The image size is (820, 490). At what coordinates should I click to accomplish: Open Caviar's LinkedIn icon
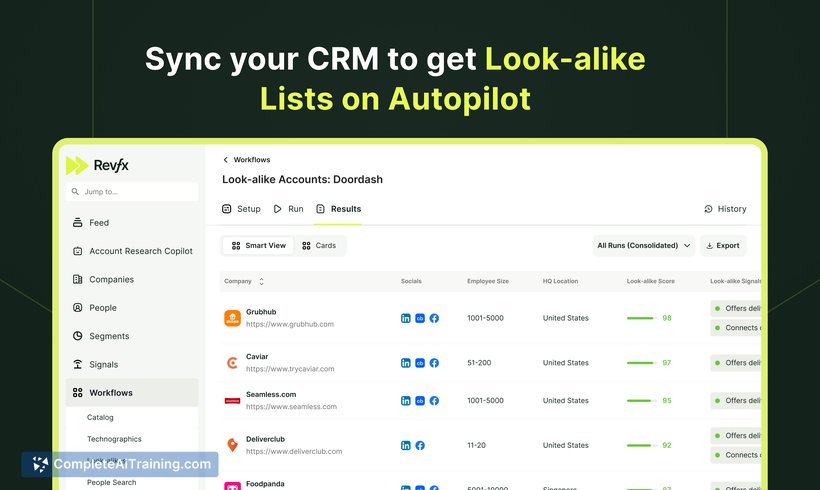tap(405, 363)
